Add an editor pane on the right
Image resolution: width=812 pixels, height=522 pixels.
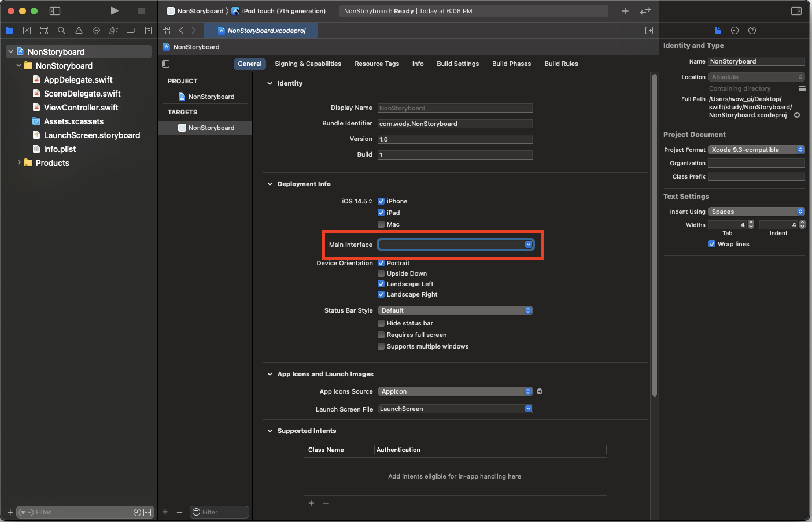pyautogui.click(x=649, y=30)
